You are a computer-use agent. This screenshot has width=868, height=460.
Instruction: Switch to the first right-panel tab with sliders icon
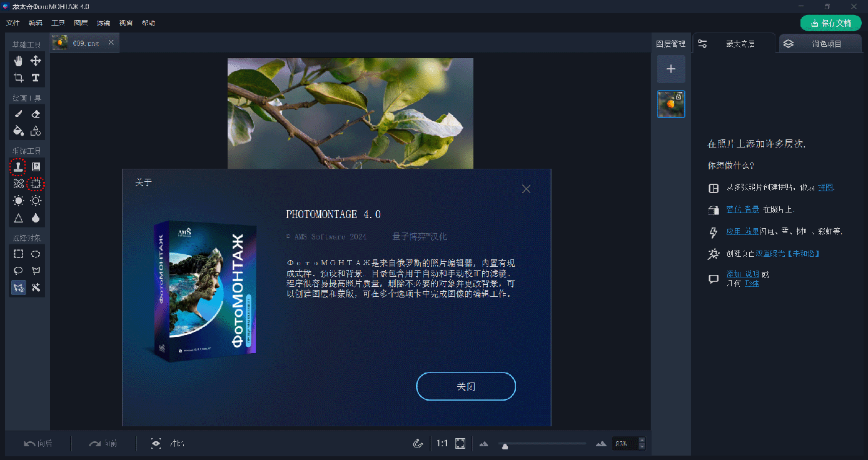735,44
